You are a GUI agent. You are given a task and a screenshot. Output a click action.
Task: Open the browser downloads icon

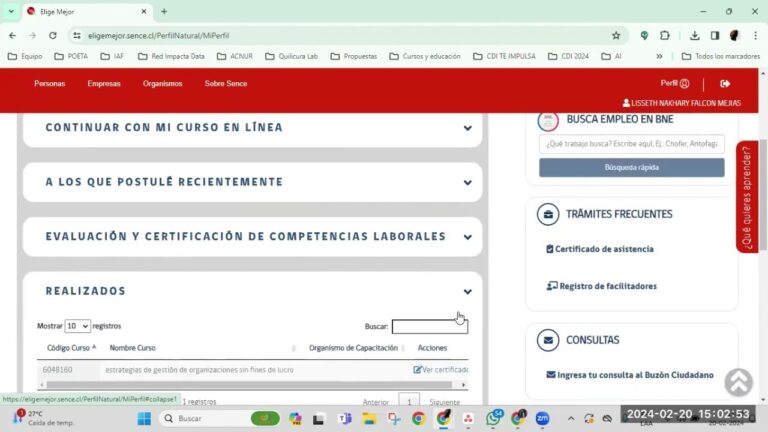(x=695, y=35)
